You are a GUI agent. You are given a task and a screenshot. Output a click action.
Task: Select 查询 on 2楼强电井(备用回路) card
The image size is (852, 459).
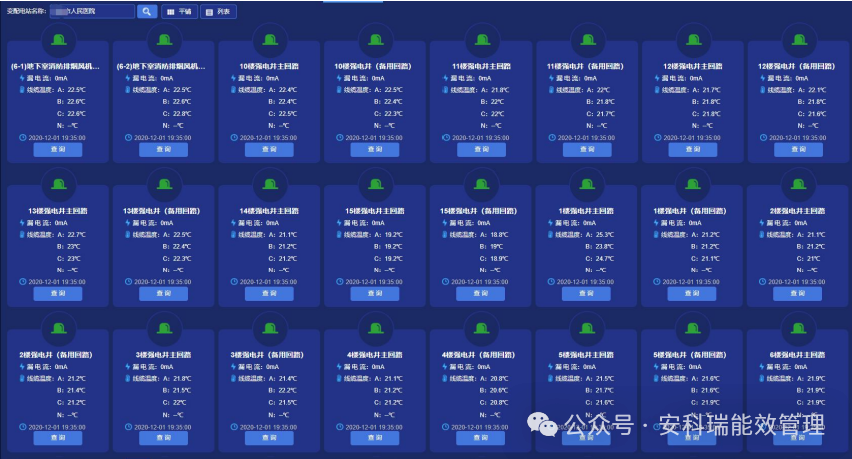(x=58, y=438)
